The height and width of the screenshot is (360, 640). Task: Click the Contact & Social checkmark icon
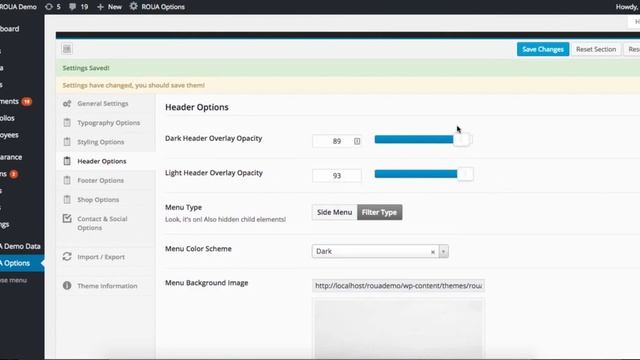(x=67, y=218)
